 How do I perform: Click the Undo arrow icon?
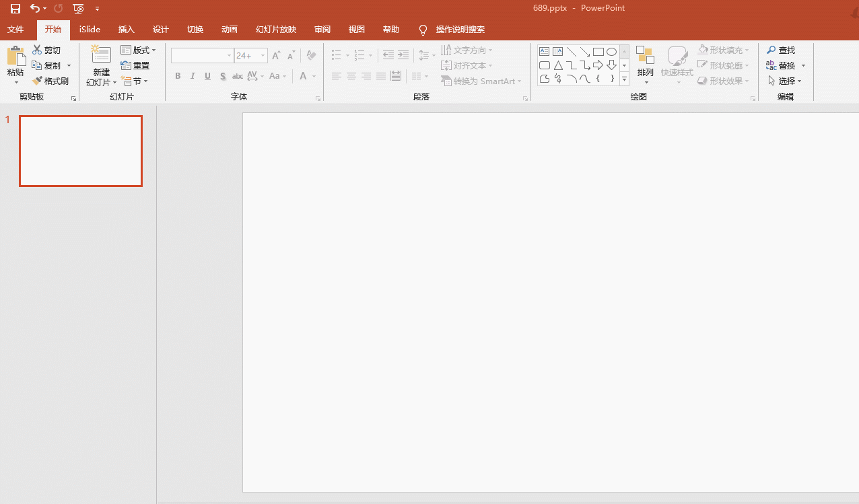coord(35,8)
